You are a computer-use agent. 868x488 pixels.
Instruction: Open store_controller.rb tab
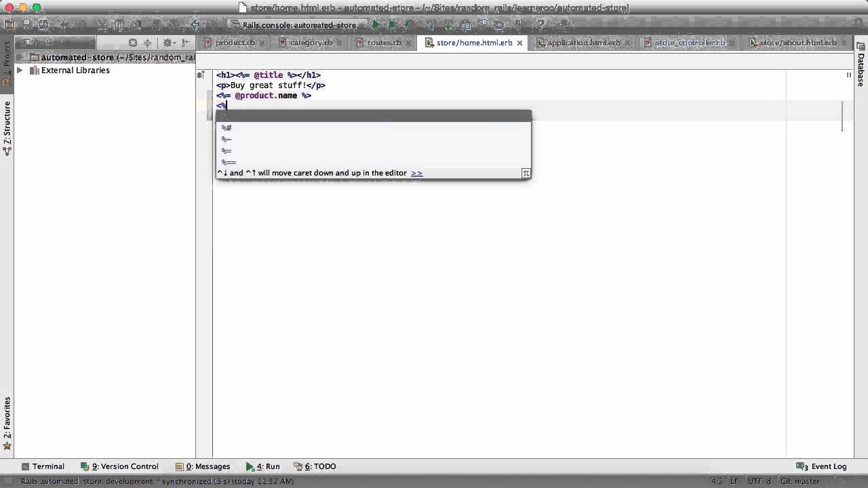pyautogui.click(x=690, y=43)
